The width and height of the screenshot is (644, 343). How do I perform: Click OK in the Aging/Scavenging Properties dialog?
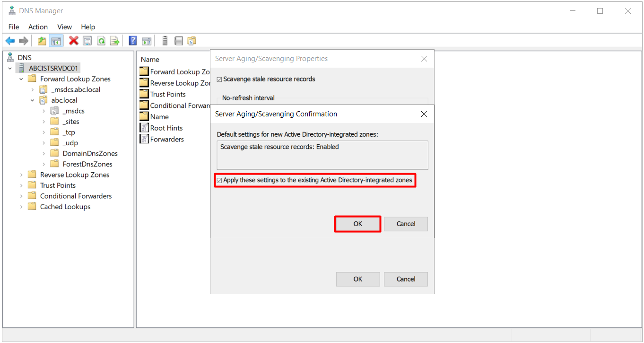358,279
